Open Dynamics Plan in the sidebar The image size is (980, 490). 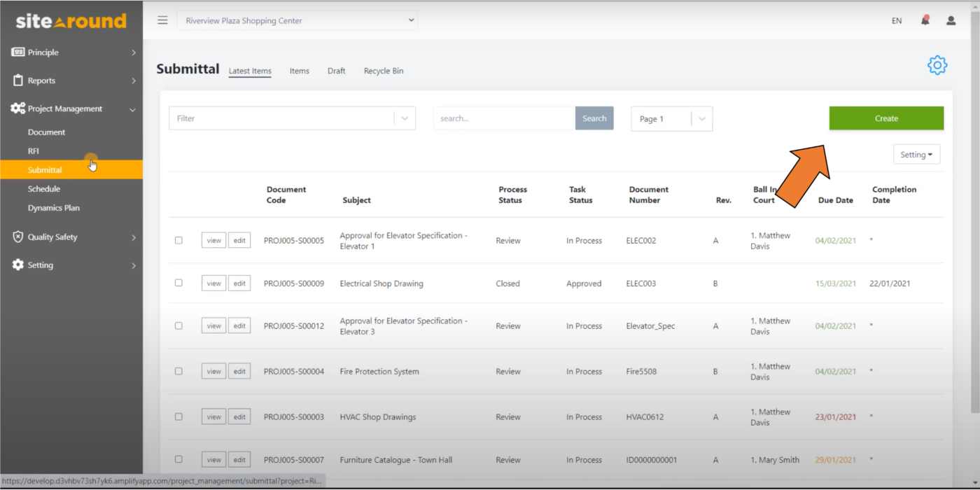[54, 207]
